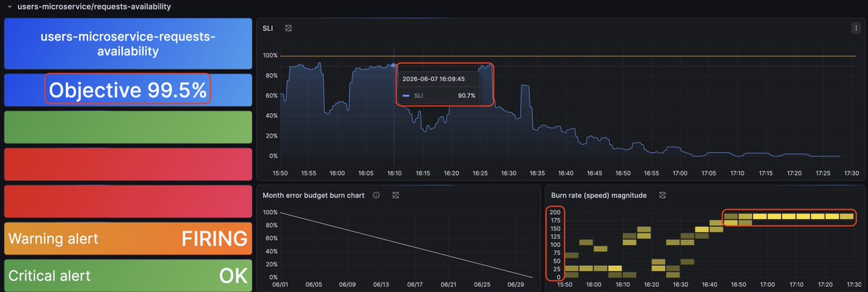Click the 80% label on SLI y-axis

pos(271,75)
